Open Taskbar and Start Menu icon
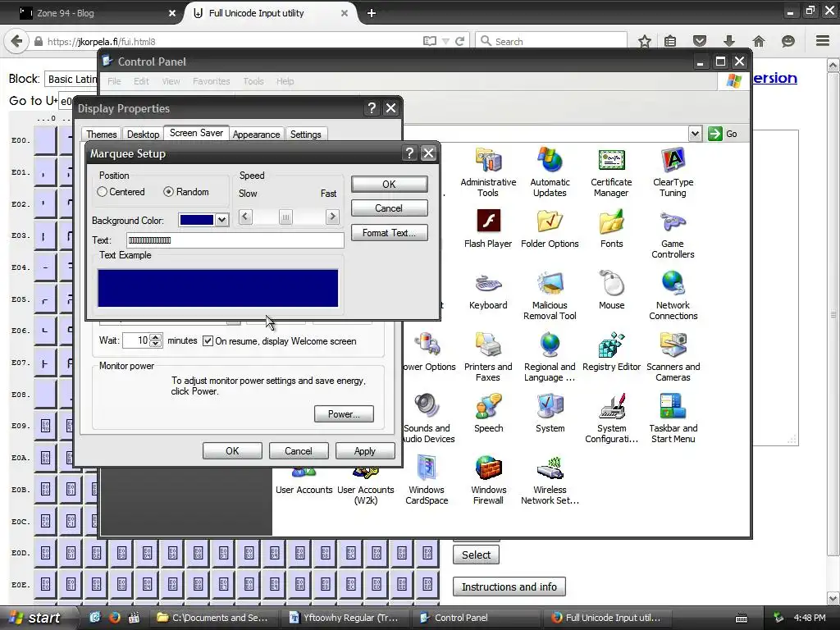The image size is (840, 630). click(673, 419)
